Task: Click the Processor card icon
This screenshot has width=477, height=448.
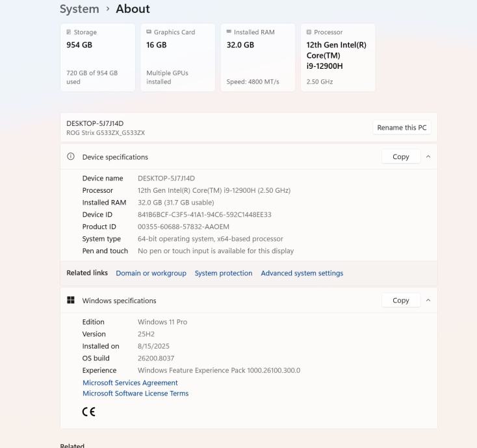Action: pos(309,32)
